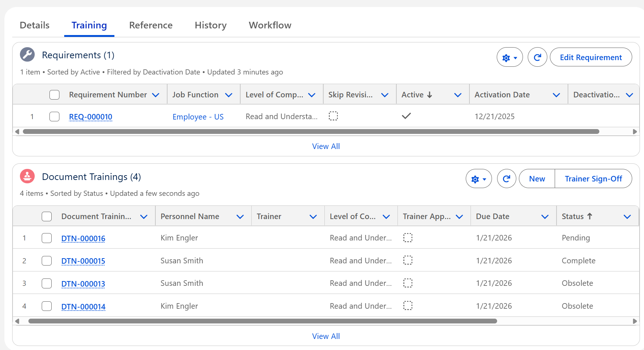Open the Requirements list settings gear

(x=509, y=58)
